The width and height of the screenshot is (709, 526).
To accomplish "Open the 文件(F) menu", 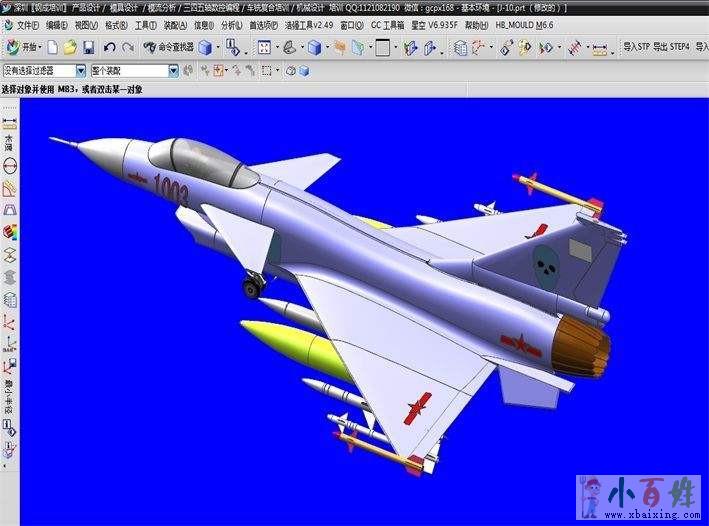I will point(28,25).
